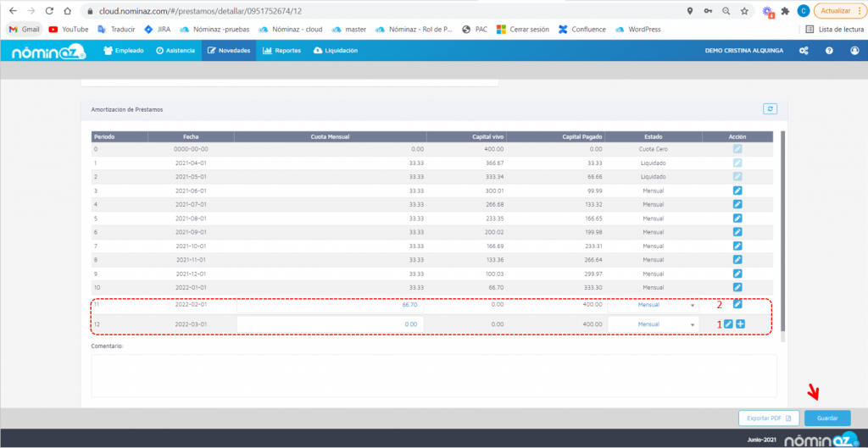The image size is (868, 448).
Task: Click the Cuota Mensual field for period 11
Action: point(331,305)
